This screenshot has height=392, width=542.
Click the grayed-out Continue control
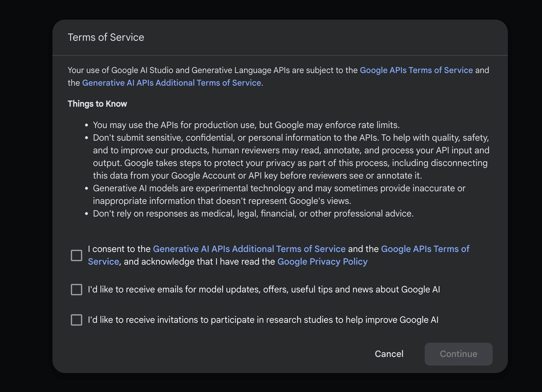[458, 354]
